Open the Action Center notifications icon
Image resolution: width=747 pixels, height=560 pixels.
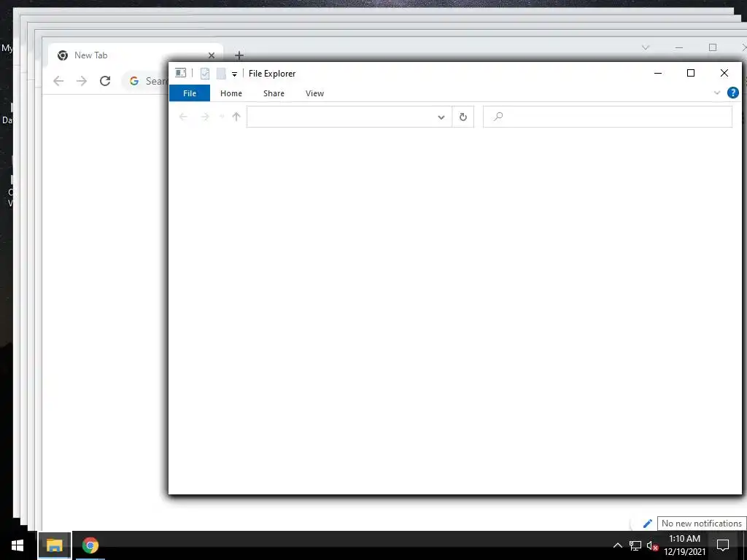click(x=723, y=545)
